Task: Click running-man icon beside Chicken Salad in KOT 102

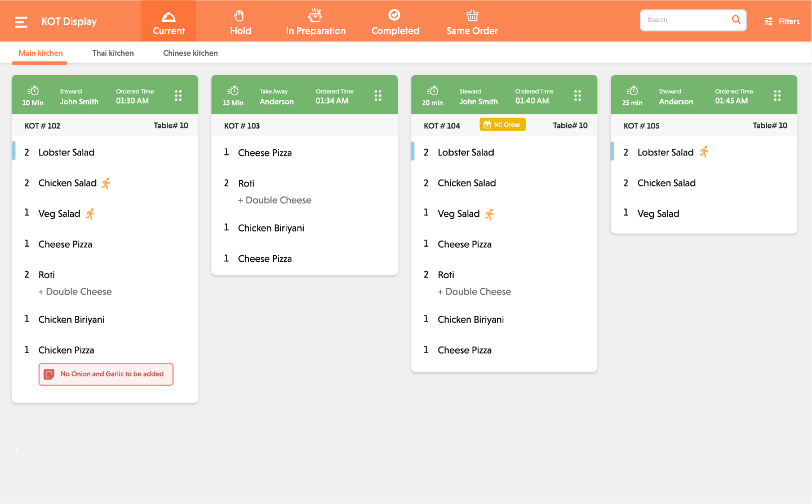Action: pos(106,183)
